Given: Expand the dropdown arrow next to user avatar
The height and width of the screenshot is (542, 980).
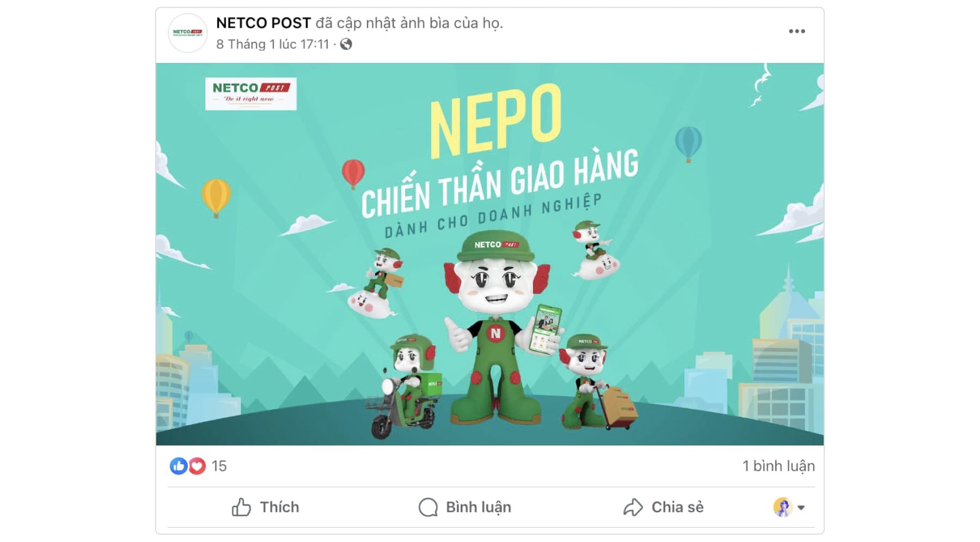Looking at the screenshot, I should click(x=801, y=508).
